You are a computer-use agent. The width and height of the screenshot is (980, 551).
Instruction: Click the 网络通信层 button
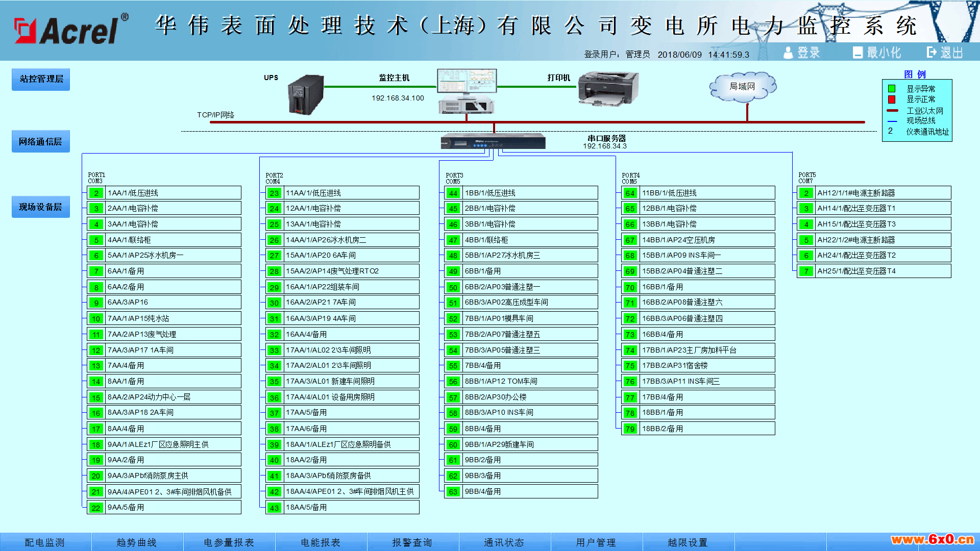click(41, 142)
